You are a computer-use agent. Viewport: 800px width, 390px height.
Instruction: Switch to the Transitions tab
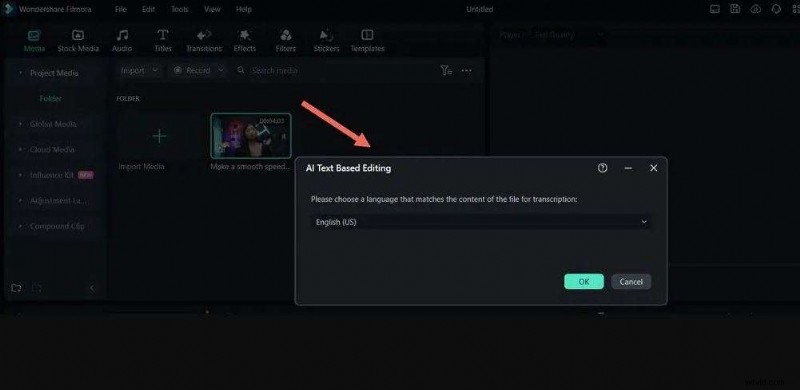pyautogui.click(x=204, y=41)
